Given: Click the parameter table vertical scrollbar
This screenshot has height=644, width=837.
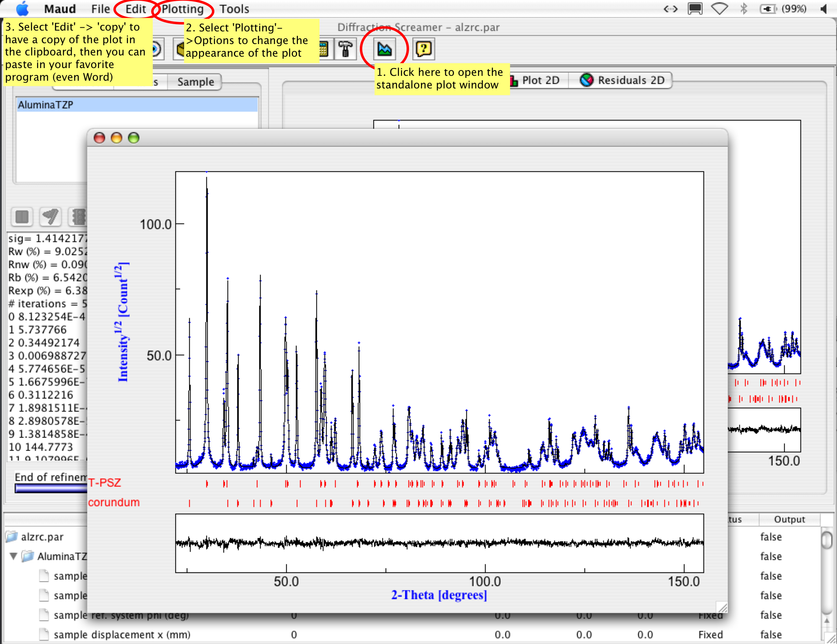Looking at the screenshot, I should click(x=826, y=579).
